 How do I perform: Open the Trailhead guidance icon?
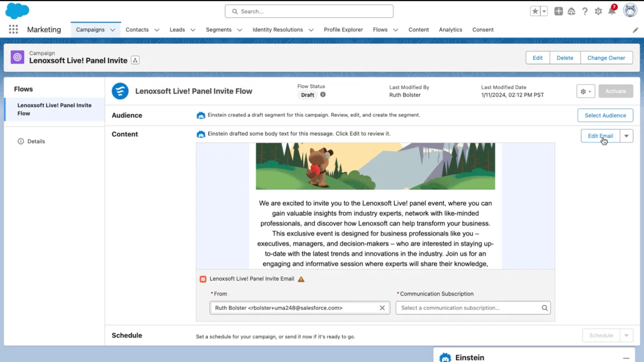pos(572,11)
